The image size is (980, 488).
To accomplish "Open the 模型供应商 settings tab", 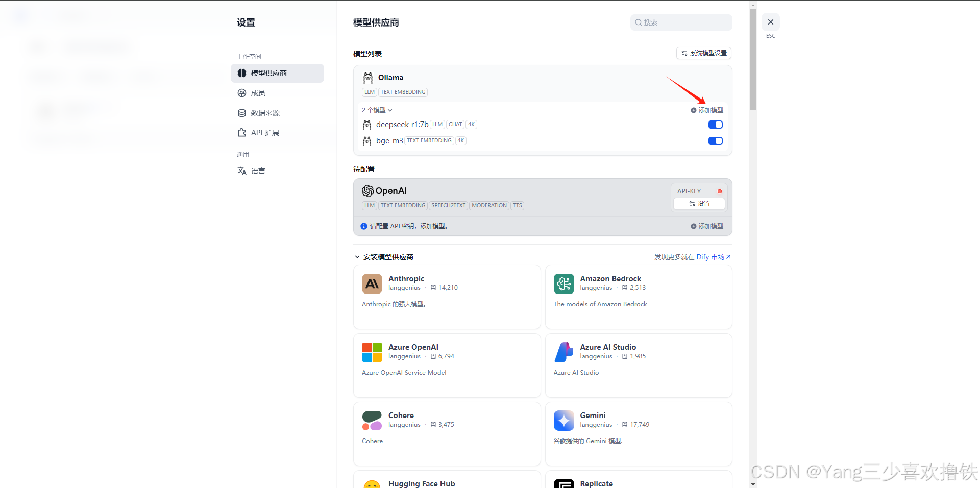I will point(277,73).
